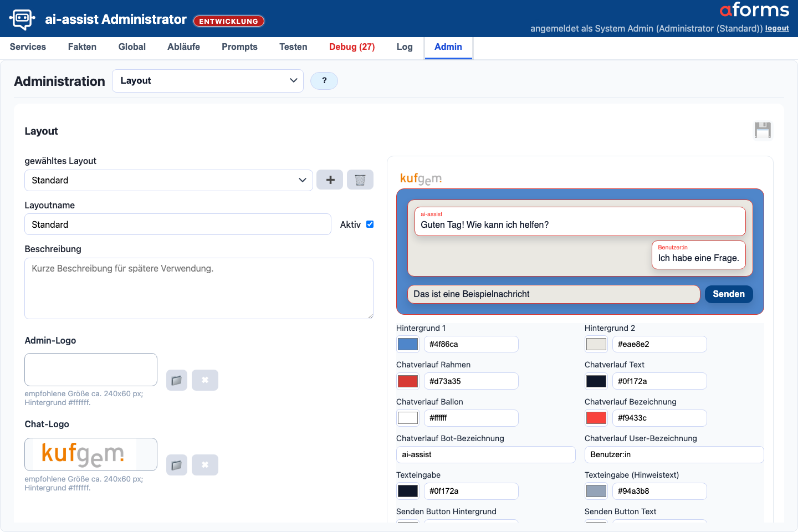Pick the Chatverlauf Rahmen color swatch
The height and width of the screenshot is (532, 798).
(x=408, y=381)
